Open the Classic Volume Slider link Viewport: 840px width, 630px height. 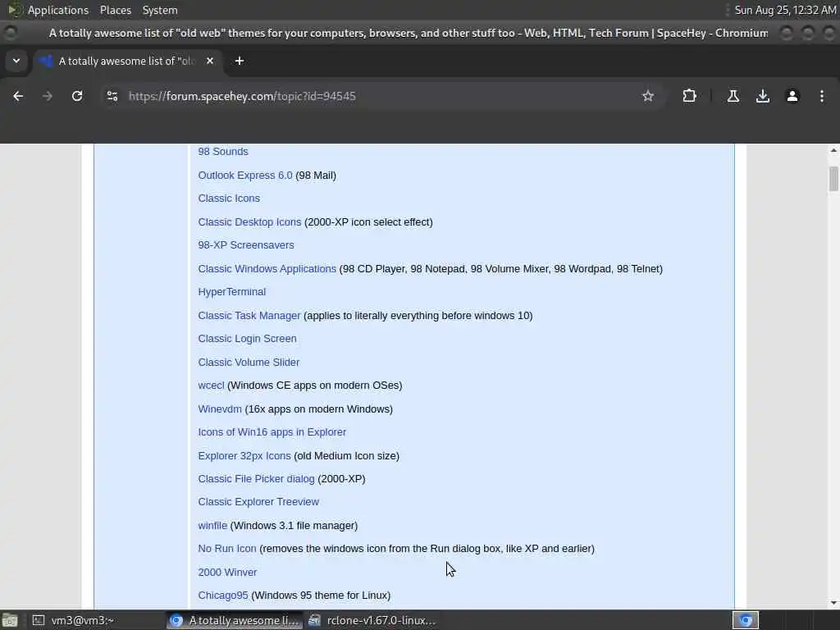pos(249,362)
